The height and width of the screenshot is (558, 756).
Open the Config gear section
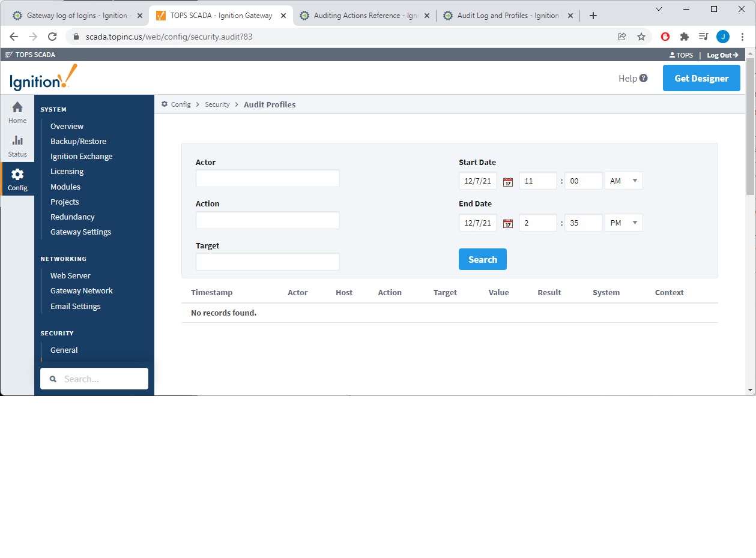pos(17,178)
